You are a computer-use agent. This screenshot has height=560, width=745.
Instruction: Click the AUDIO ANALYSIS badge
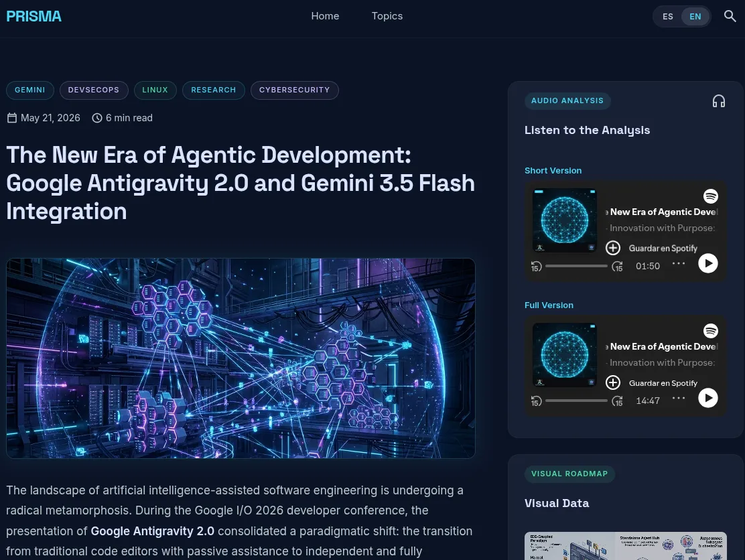pyautogui.click(x=567, y=100)
